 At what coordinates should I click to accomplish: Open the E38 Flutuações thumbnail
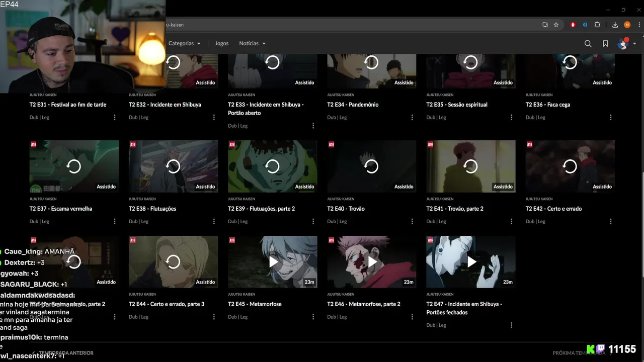tap(173, 166)
